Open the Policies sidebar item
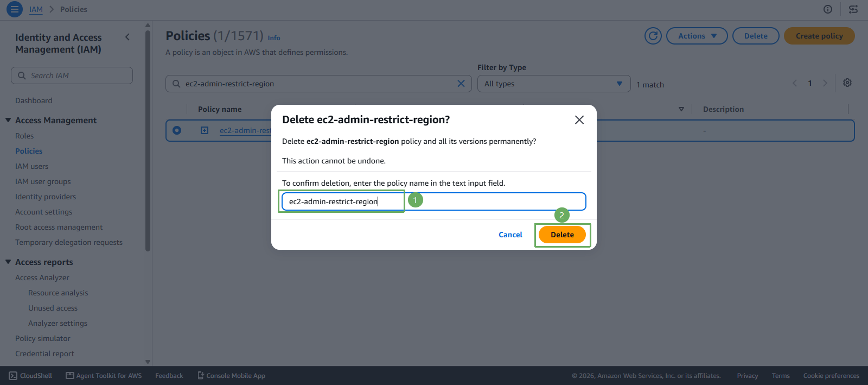868x385 pixels. [x=29, y=151]
